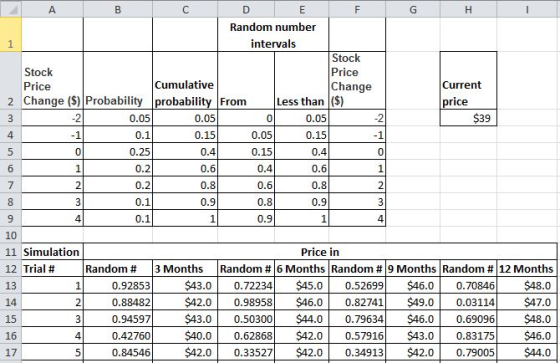Select $49.0 in the 9 Months column
This screenshot has height=363, width=560.
[x=413, y=302]
